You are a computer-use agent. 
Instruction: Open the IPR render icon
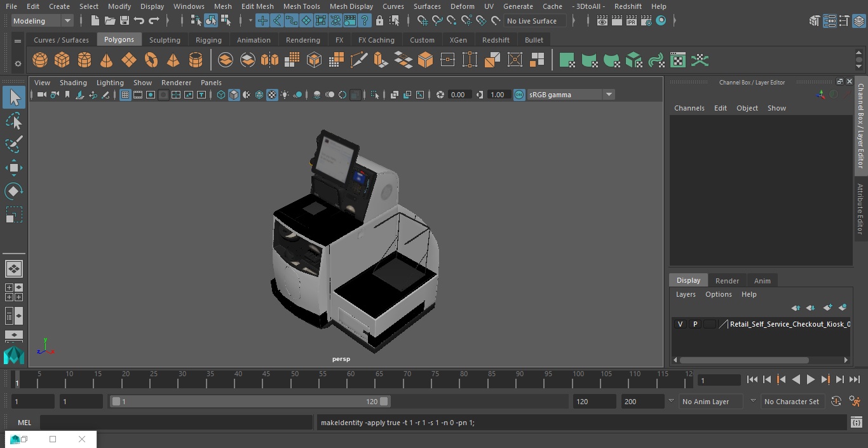[631, 21]
